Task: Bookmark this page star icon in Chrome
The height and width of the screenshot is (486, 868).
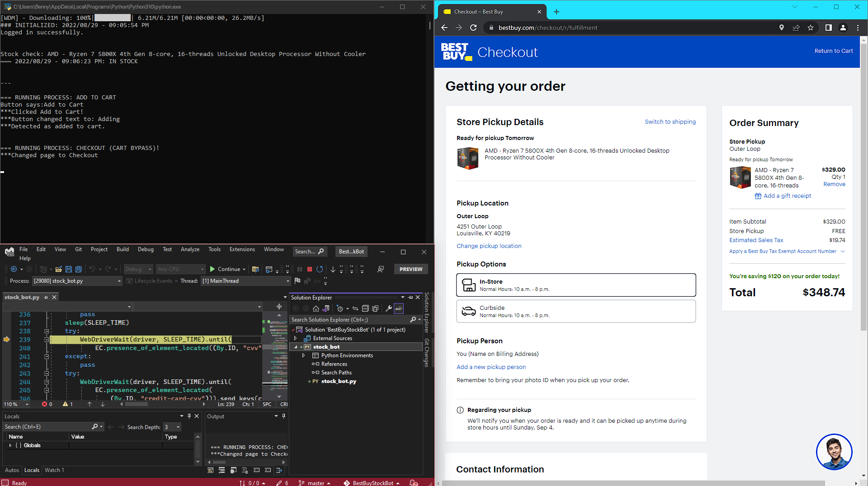Action: pos(811,28)
